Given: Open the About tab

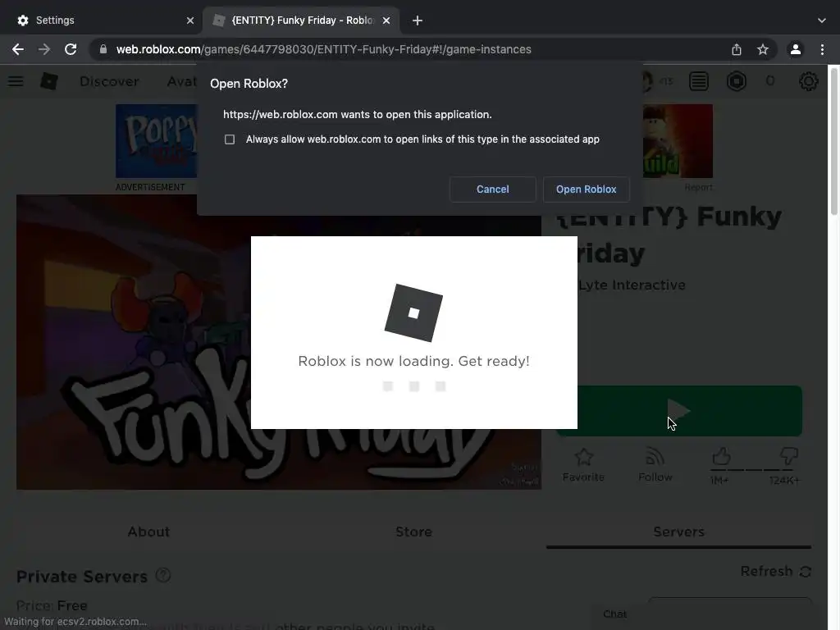Looking at the screenshot, I should (x=148, y=532).
